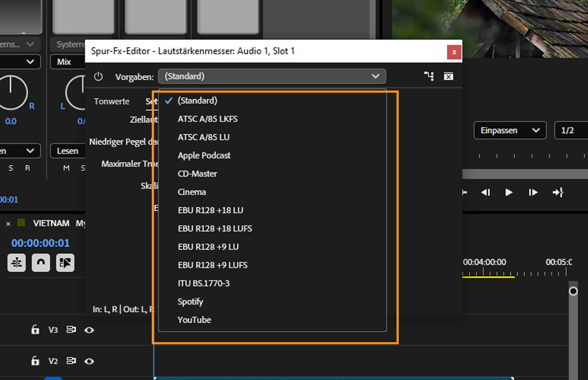Click the delete preset icon beside Vorgaben

(x=448, y=76)
